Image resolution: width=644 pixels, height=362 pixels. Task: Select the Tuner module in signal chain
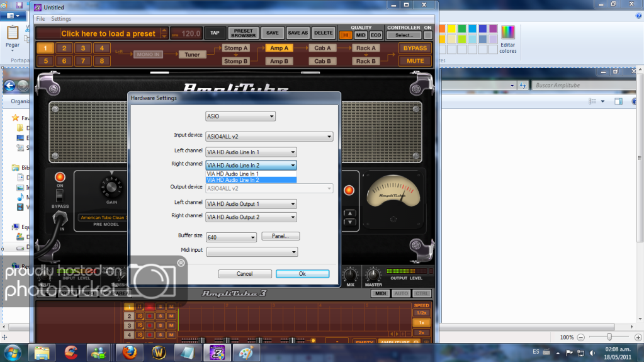pos(192,54)
